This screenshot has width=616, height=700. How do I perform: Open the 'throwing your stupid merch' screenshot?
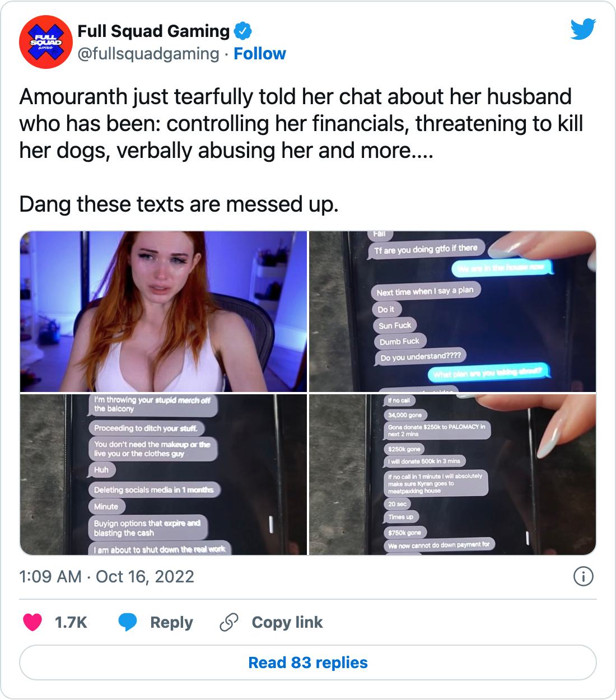[x=164, y=474]
